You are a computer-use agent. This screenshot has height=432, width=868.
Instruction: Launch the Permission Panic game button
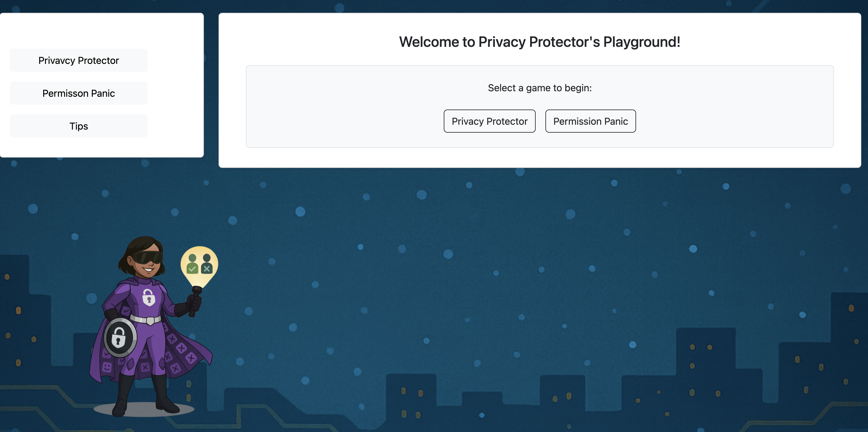point(590,121)
